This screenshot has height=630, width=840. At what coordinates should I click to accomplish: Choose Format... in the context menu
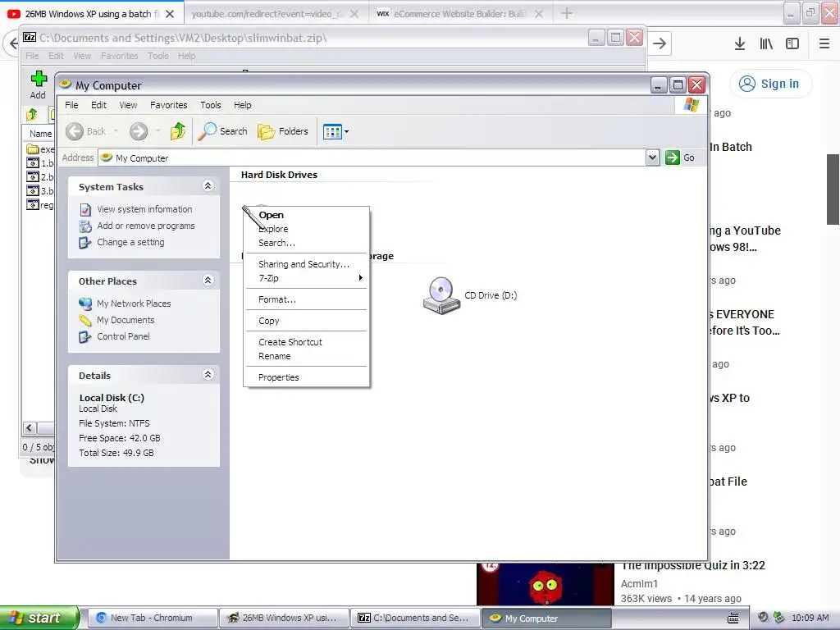click(306, 299)
